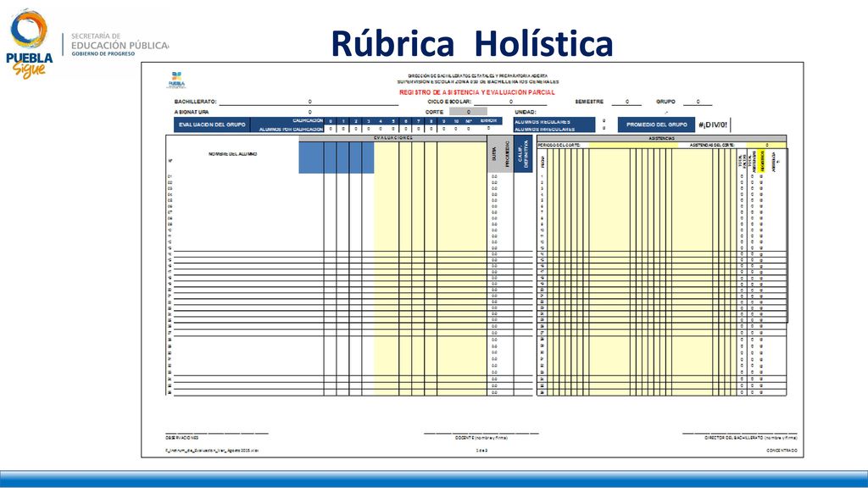Click the red 'Registro de Asistencia y Evaluación Parcial' heading
This screenshot has width=868, height=488.
[476, 92]
